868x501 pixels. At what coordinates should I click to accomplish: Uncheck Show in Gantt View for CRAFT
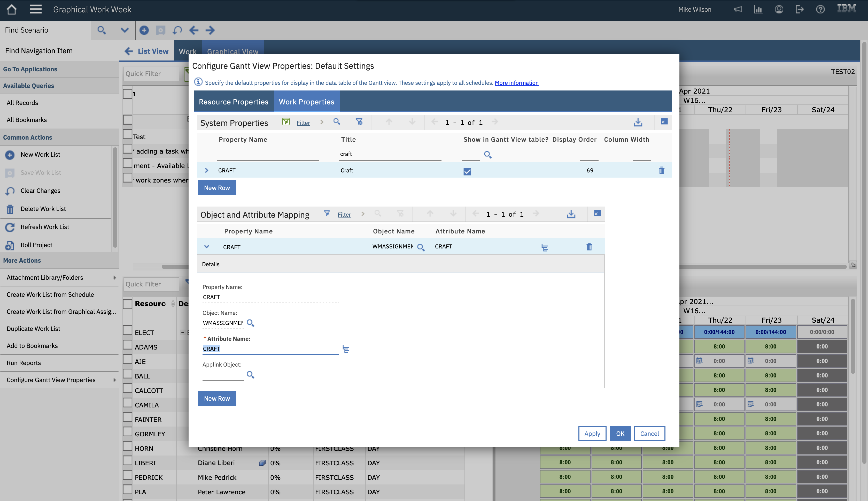(x=467, y=171)
